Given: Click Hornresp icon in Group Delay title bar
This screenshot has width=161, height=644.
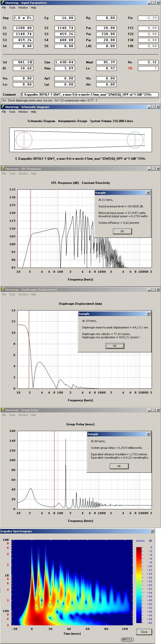Looking at the screenshot, I should point(3,410).
